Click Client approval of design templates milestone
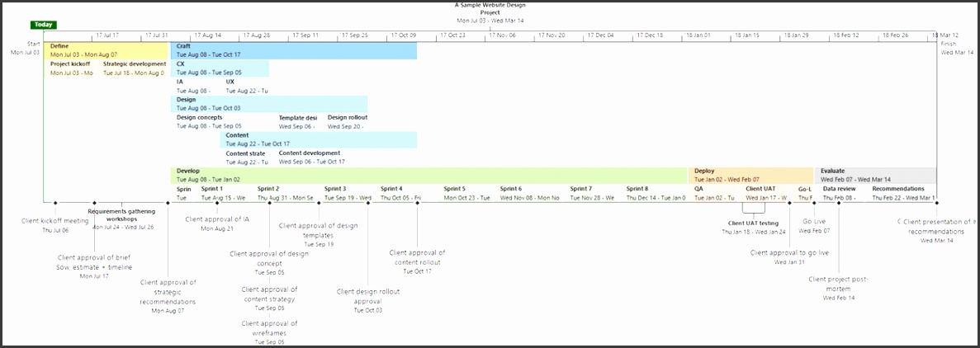 point(319,235)
